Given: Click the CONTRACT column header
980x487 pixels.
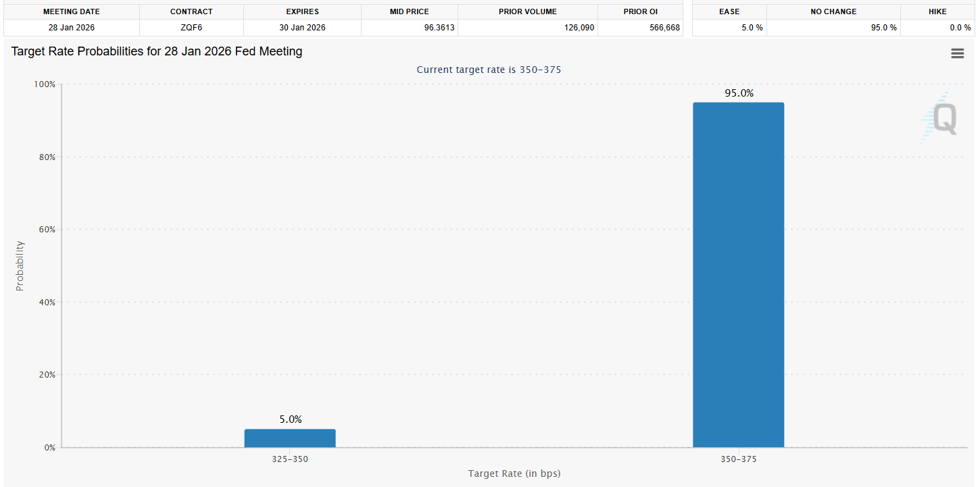Looking at the screenshot, I should (191, 11).
